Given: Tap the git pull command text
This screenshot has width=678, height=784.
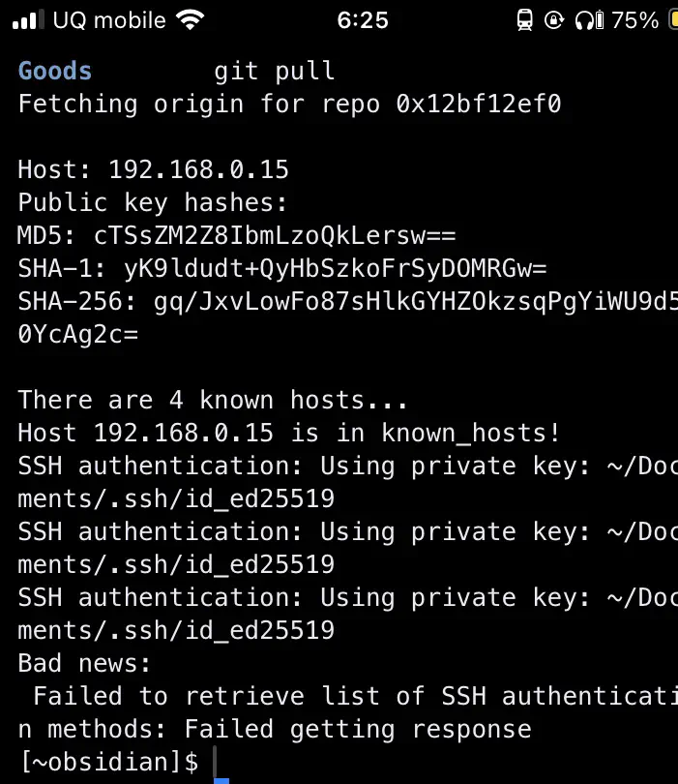Looking at the screenshot, I should (x=275, y=71).
